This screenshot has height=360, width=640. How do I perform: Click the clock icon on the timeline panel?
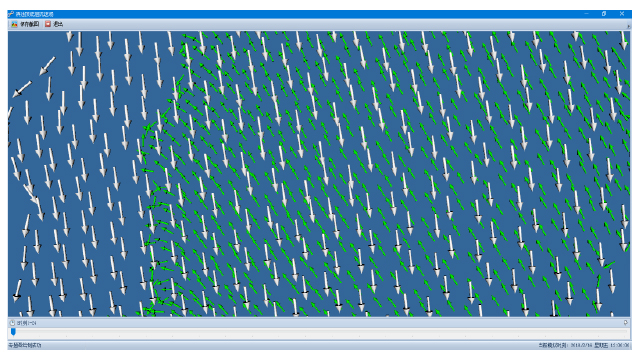(x=12, y=323)
